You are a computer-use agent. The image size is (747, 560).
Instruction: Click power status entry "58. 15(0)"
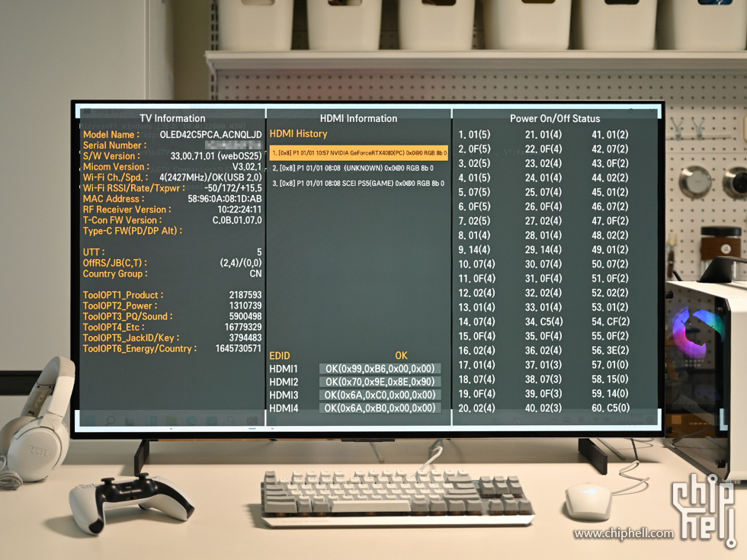[x=610, y=379]
